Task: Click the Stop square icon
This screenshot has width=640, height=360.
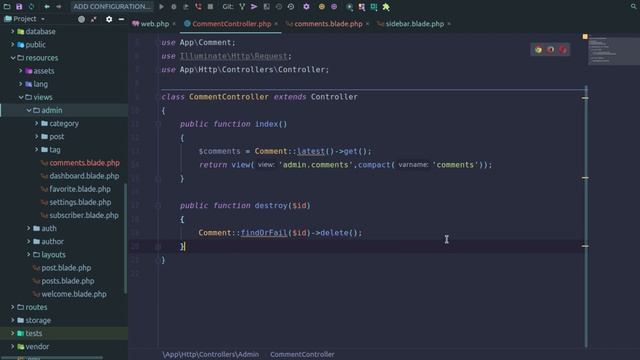Action: [x=210, y=7]
